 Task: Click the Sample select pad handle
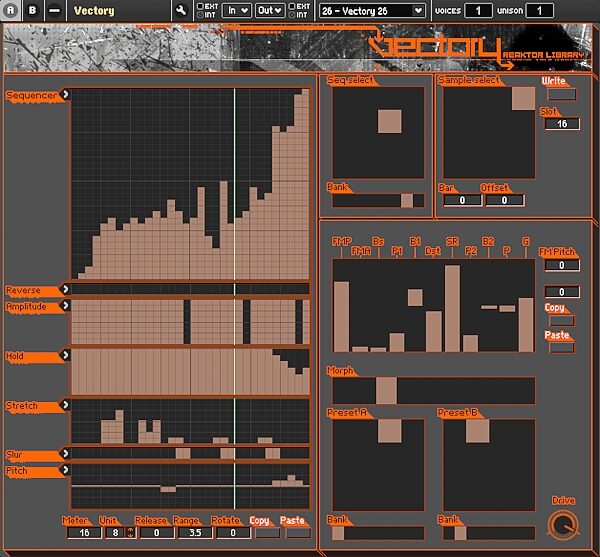click(x=523, y=98)
